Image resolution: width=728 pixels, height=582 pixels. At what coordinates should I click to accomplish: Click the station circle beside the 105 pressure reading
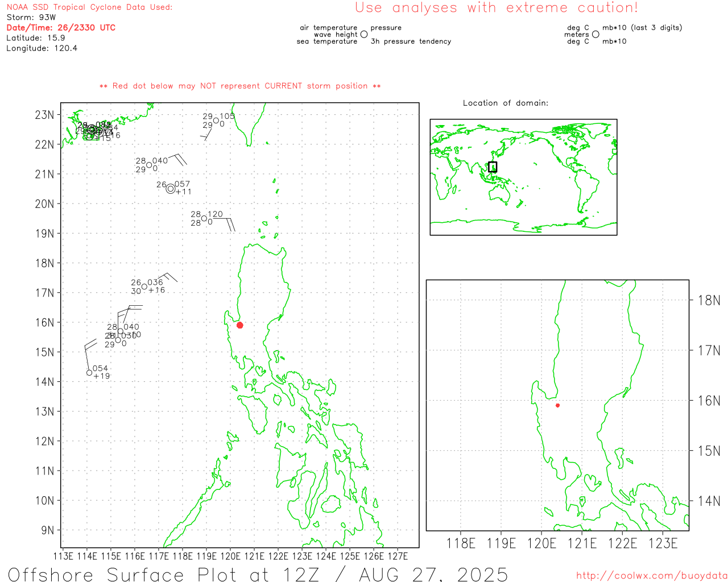(216, 120)
